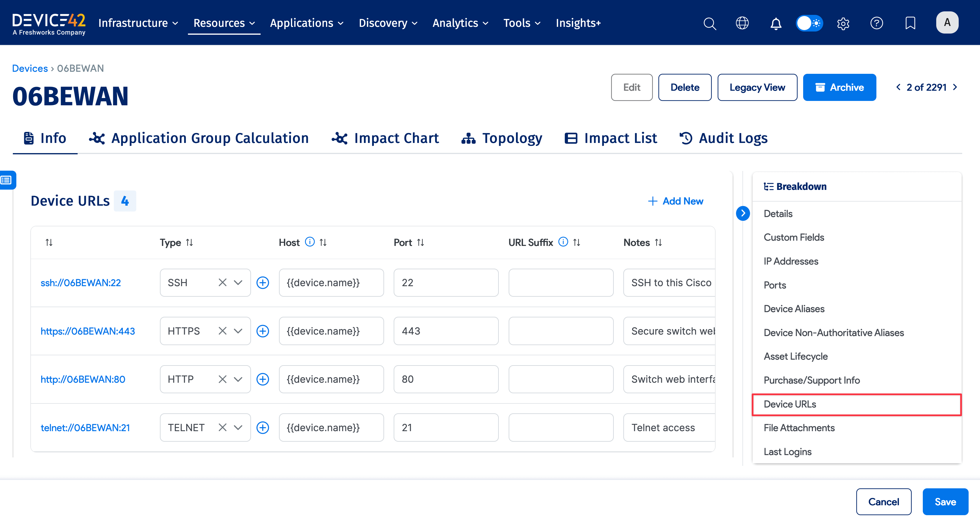Image resolution: width=980 pixels, height=521 pixels.
Task: Click the Archive button
Action: [839, 88]
